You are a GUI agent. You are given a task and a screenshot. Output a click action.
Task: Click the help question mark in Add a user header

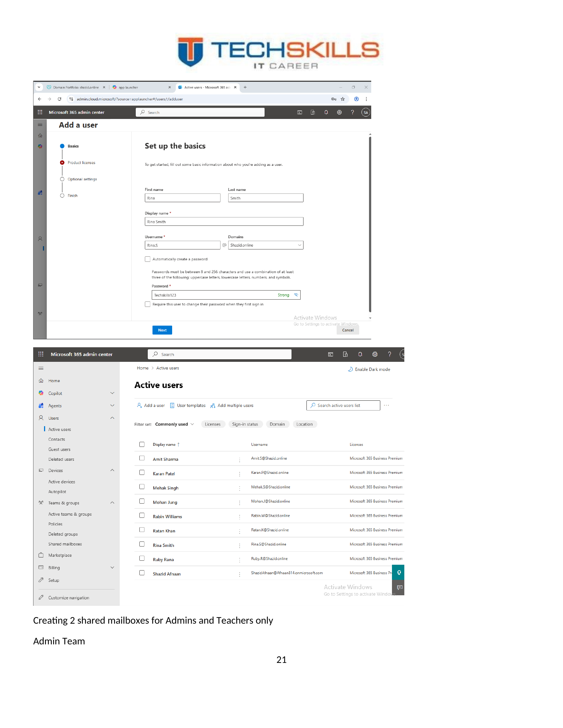coord(352,112)
